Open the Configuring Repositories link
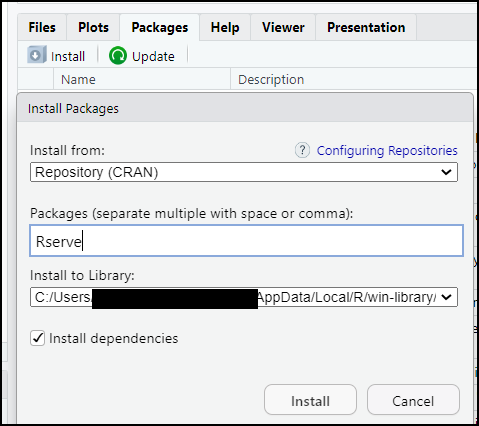Image resolution: width=479 pixels, height=426 pixels. click(x=387, y=151)
